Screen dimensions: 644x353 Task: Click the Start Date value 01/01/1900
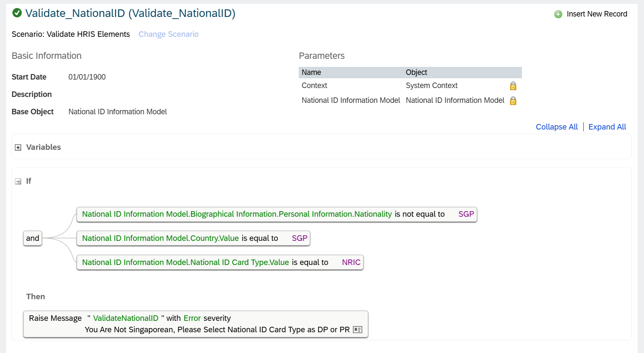coord(87,77)
